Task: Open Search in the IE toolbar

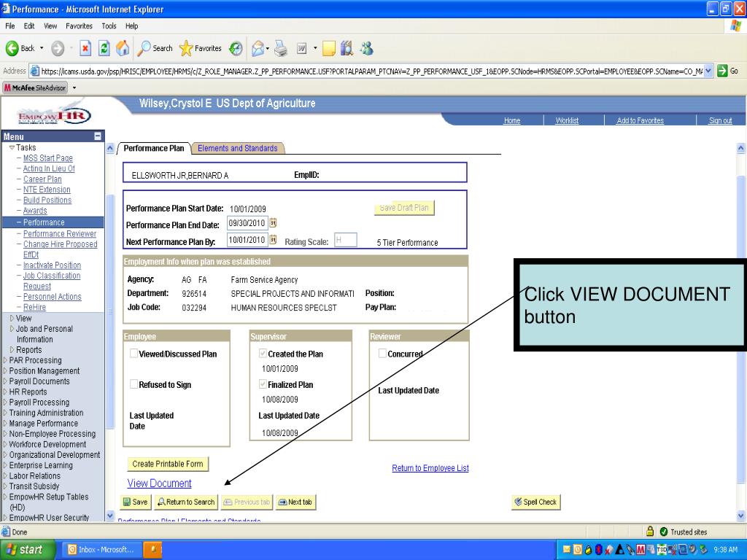Action: [x=155, y=48]
